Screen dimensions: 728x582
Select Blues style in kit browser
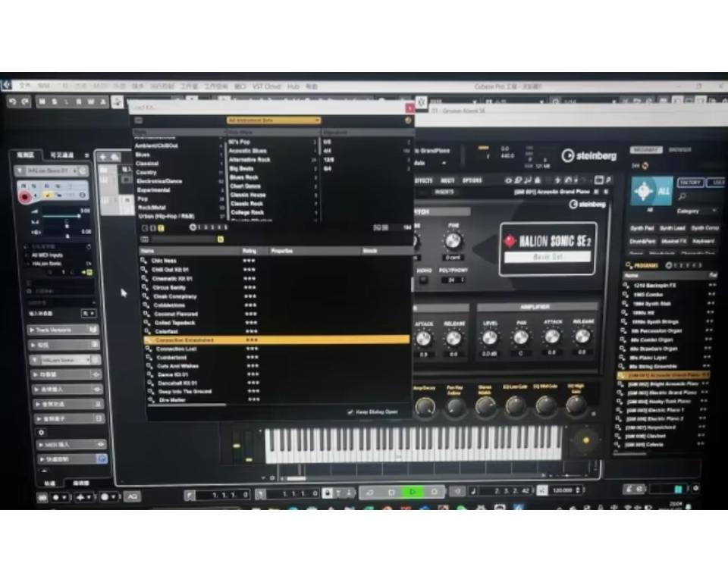click(x=143, y=155)
